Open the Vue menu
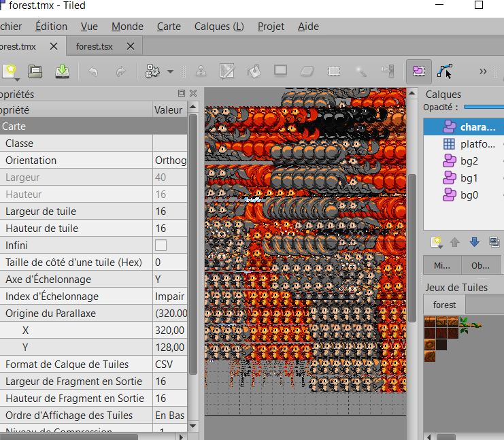 coord(89,27)
